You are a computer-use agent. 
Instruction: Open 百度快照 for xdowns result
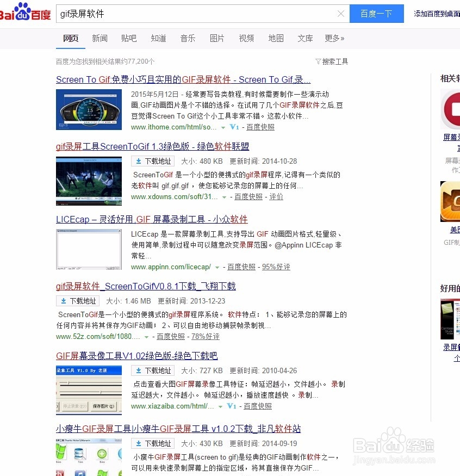248,197
